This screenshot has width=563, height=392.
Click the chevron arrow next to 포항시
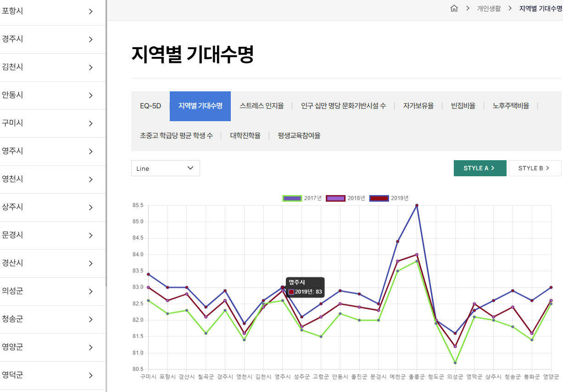91,11
